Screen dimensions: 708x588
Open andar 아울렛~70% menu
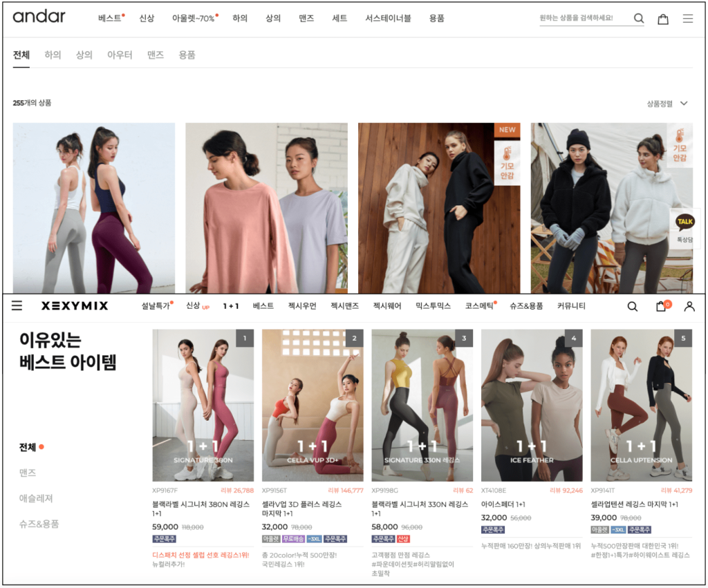(195, 18)
